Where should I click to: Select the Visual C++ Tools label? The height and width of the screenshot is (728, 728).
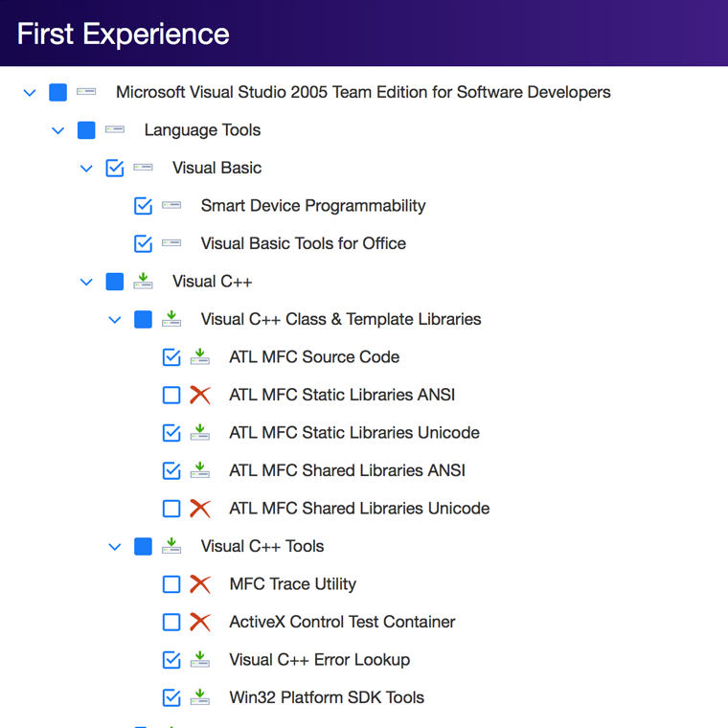click(262, 546)
